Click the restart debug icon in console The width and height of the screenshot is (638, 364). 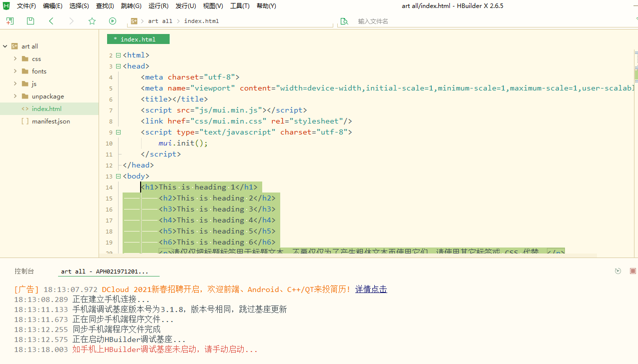click(x=618, y=270)
